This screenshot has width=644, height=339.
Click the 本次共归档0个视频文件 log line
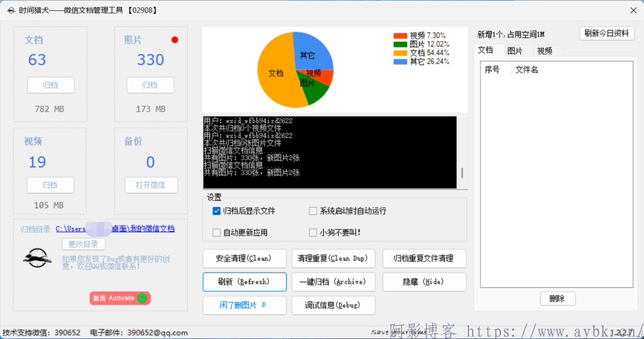point(242,128)
